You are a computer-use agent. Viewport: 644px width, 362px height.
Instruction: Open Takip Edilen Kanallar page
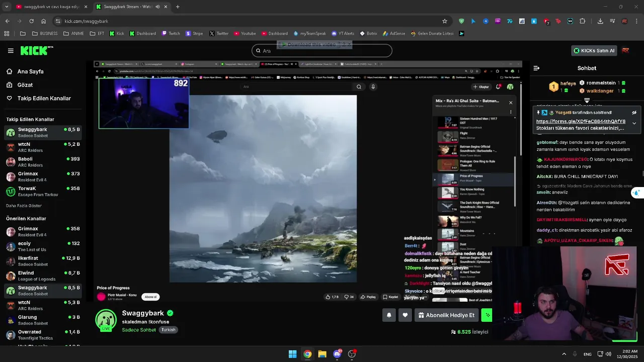(43, 99)
